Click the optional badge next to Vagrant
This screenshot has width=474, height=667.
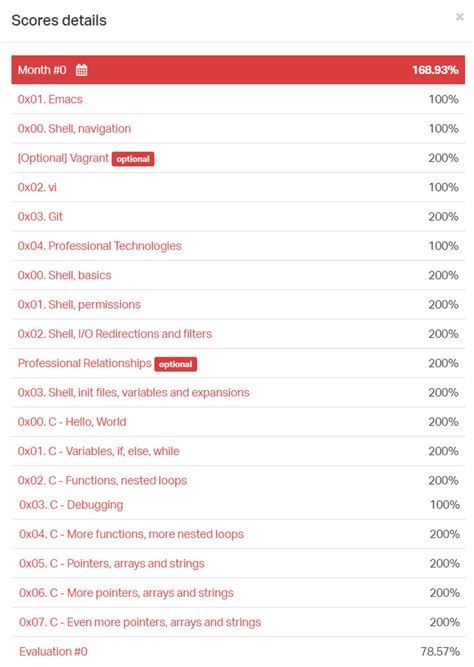(133, 159)
